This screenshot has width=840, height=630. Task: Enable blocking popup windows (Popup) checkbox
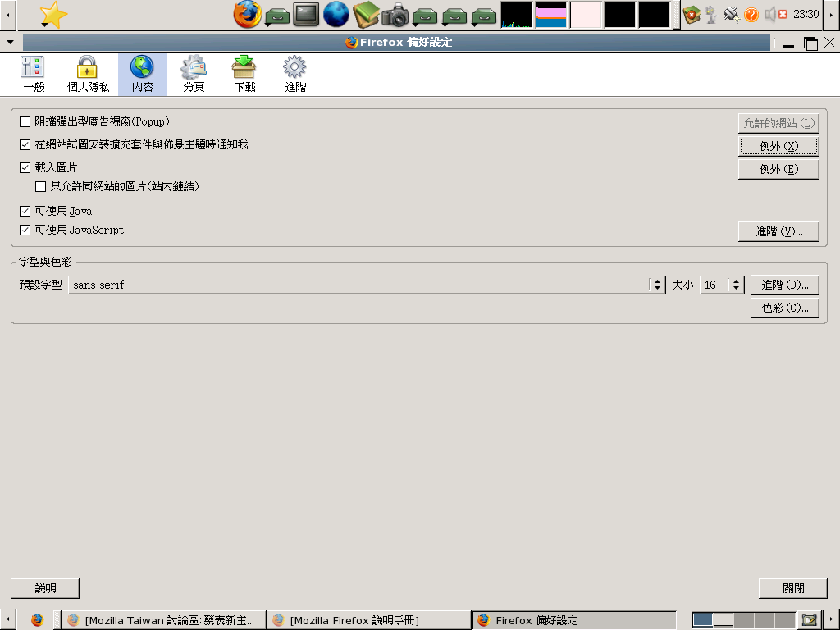point(25,122)
